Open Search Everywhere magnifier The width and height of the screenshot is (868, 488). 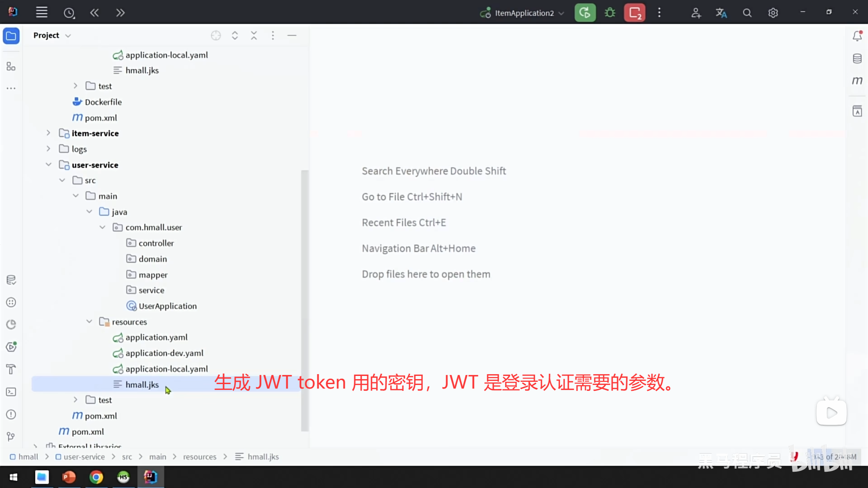pyautogui.click(x=747, y=12)
